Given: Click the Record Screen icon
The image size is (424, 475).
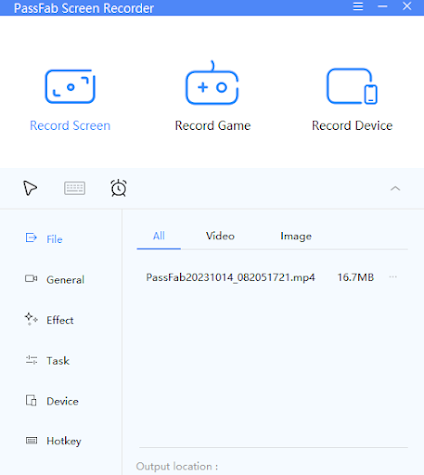Looking at the screenshot, I should 70,86.
